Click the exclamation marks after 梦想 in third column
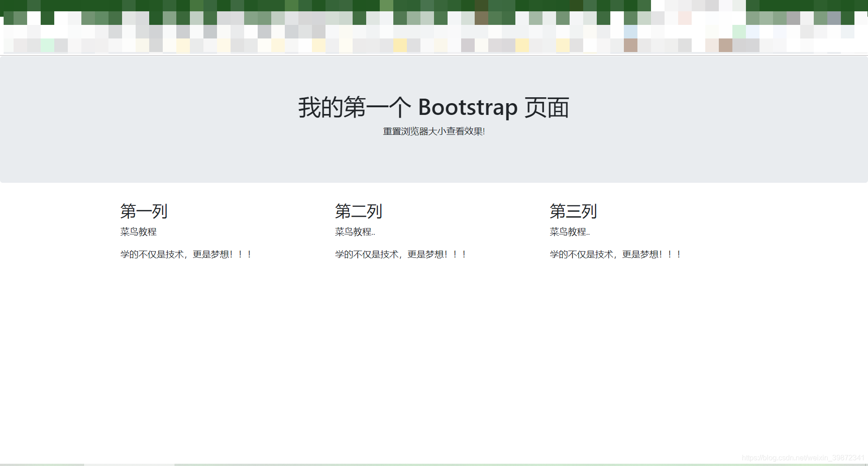Viewport: 868px width, 466px height. tap(669, 254)
